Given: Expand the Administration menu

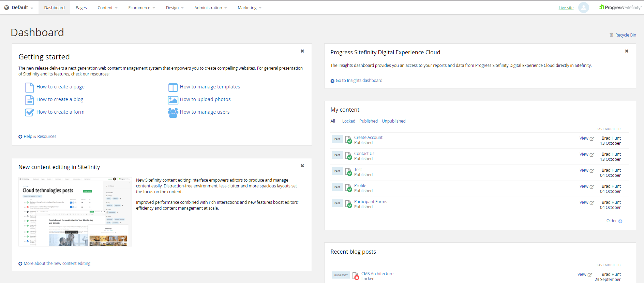Looking at the screenshot, I should pos(210,8).
